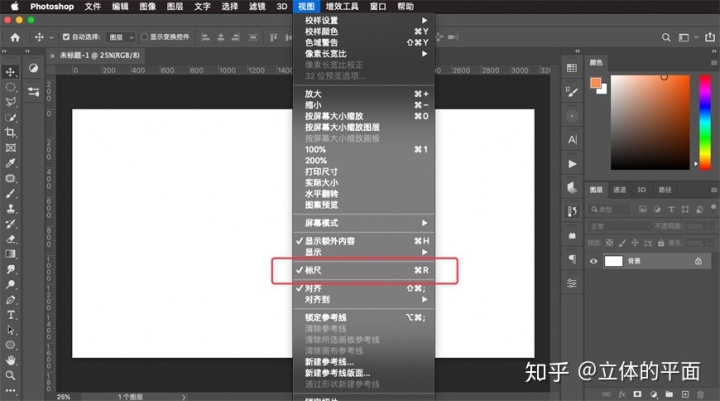Image resolution: width=720 pixels, height=401 pixels.
Task: Select the Hand tool
Action: tap(10, 360)
